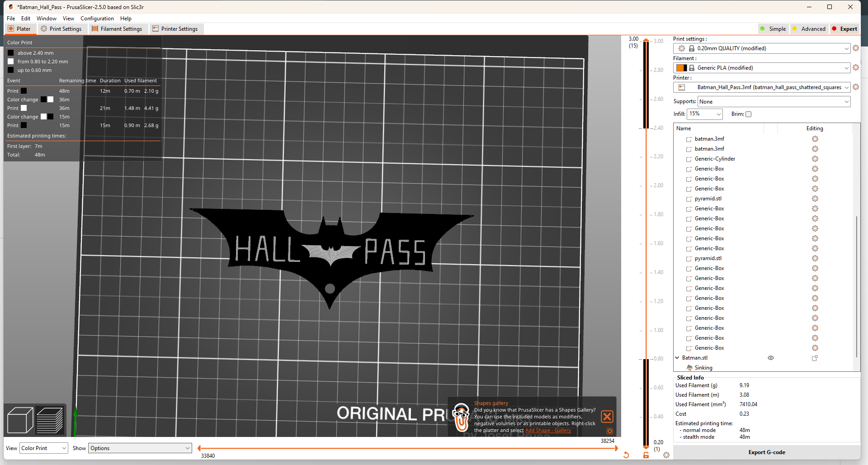
Task: Switch to the Filament Settings tab
Action: pos(118,28)
